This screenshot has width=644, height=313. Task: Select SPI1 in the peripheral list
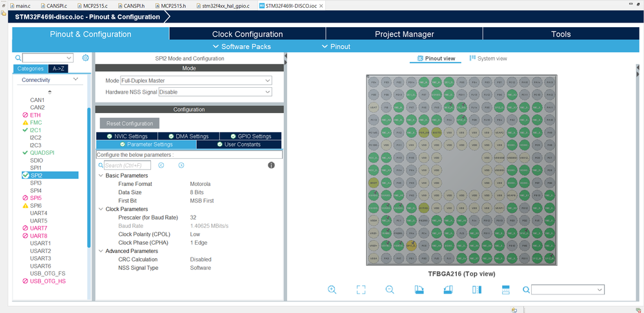coord(35,168)
